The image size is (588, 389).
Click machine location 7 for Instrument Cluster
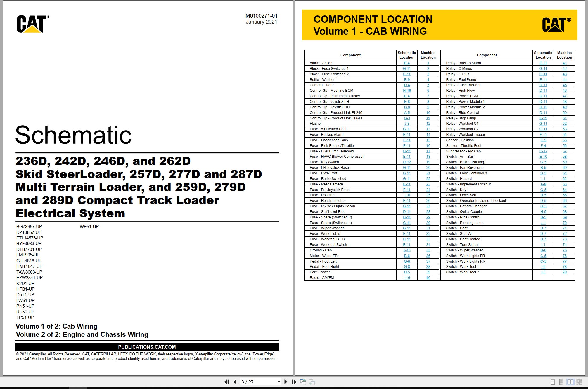click(x=428, y=96)
